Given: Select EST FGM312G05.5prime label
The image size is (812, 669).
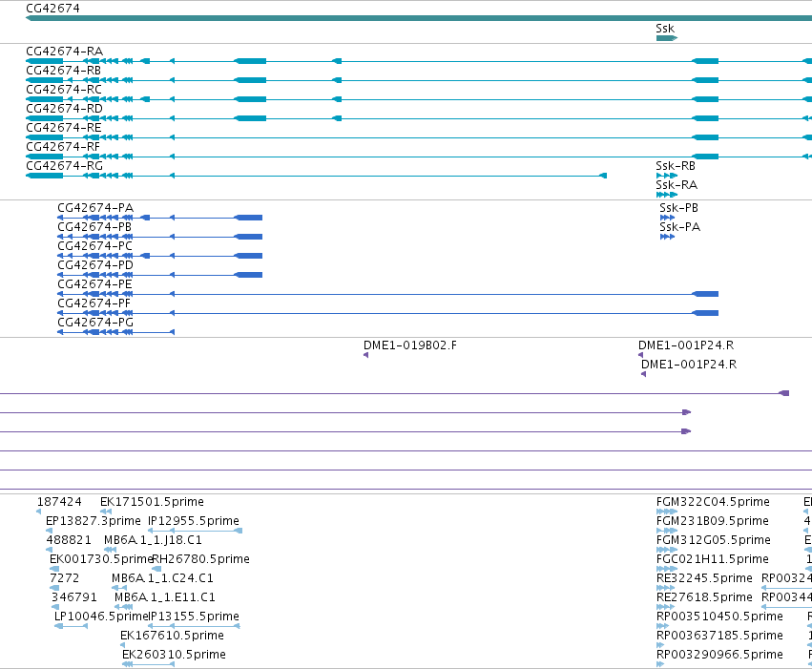Looking at the screenshot, I should coord(714,540).
